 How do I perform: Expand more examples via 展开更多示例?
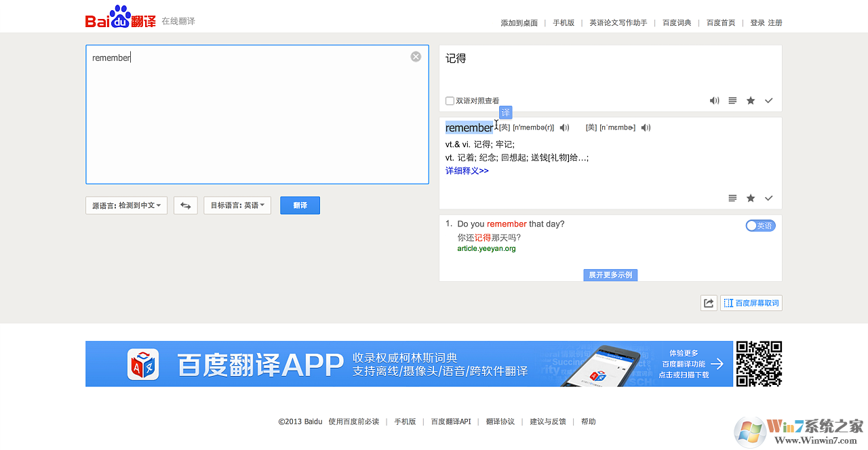610,274
